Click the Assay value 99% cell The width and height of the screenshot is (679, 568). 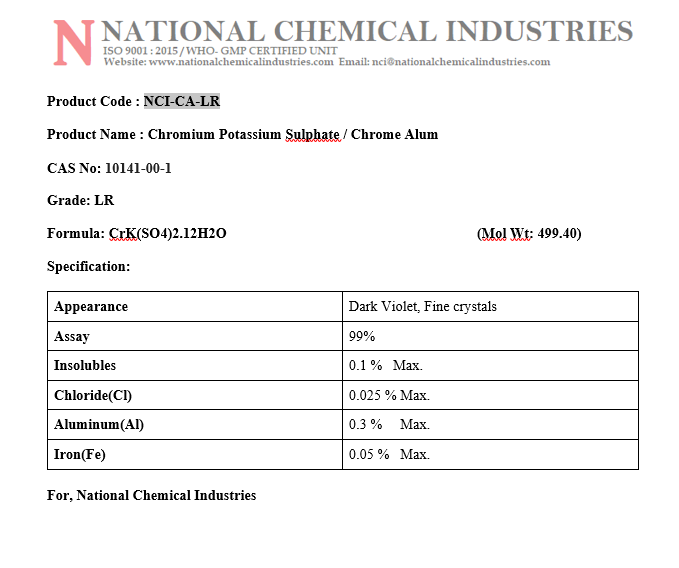tap(362, 337)
